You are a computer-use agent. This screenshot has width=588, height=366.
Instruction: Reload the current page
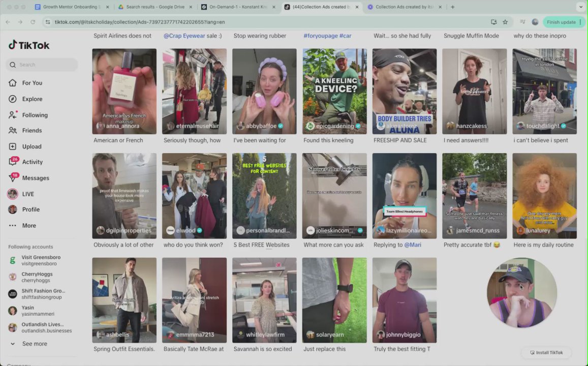click(x=33, y=22)
